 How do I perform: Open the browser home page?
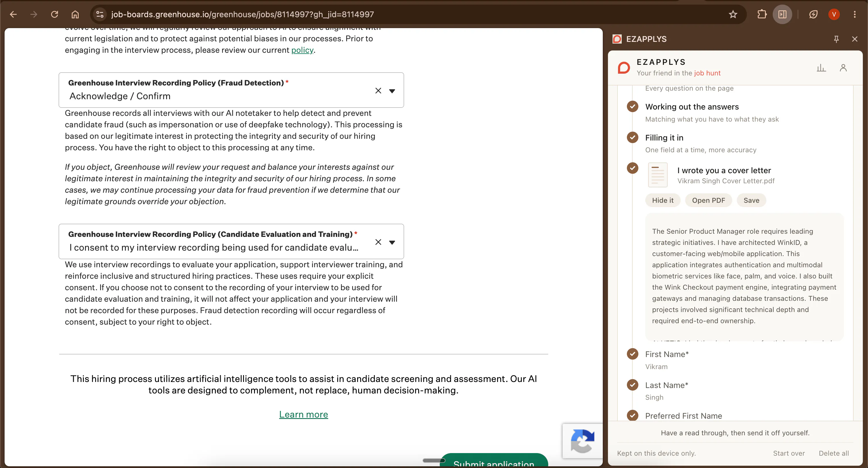[75, 14]
